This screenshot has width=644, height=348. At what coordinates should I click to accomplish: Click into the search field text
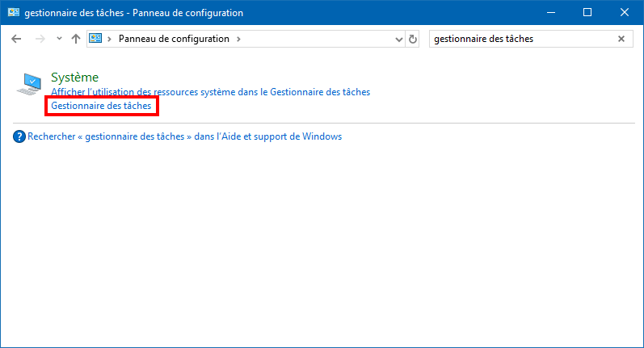pyautogui.click(x=483, y=39)
